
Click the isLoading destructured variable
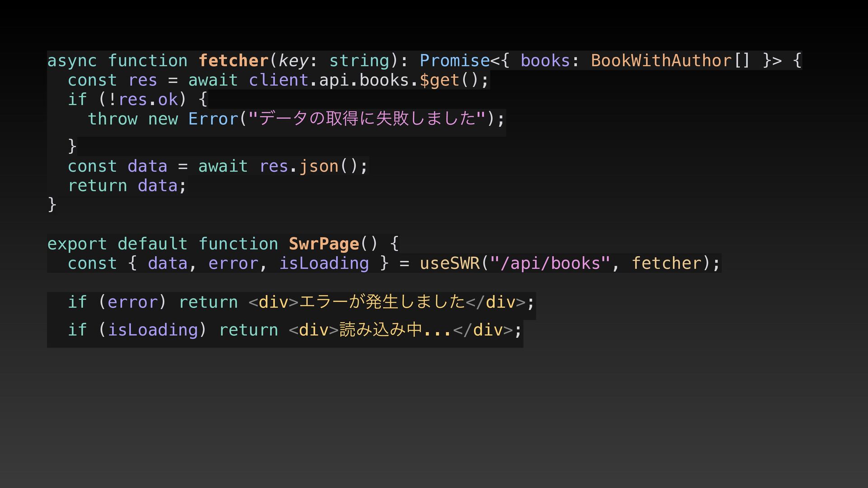pyautogui.click(x=324, y=263)
